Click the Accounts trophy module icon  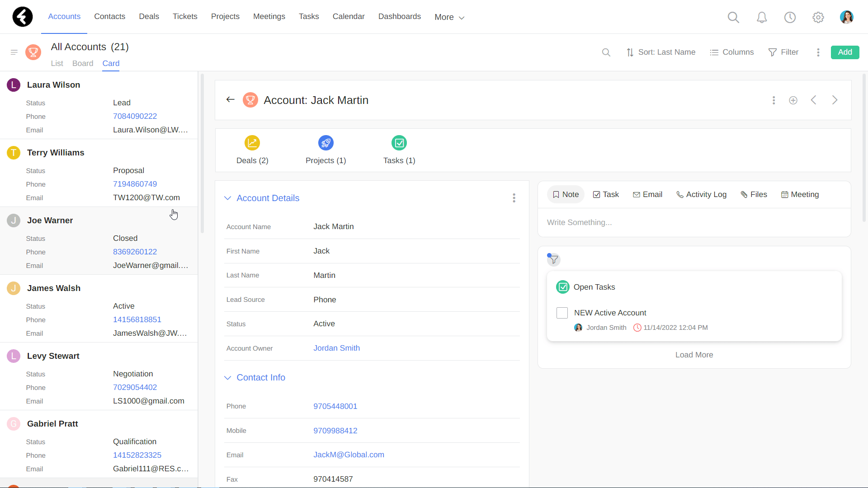[33, 52]
